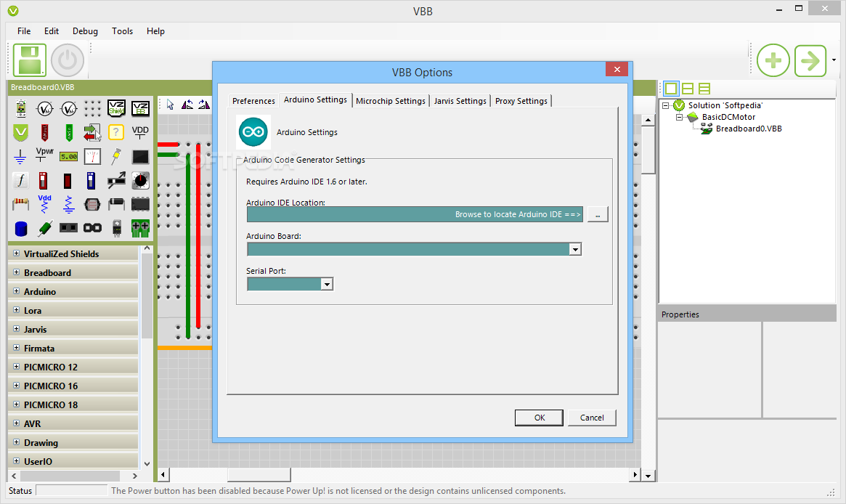This screenshot has height=504, width=846.
Task: Click the arrow pointer selection tool
Action: pos(171,104)
